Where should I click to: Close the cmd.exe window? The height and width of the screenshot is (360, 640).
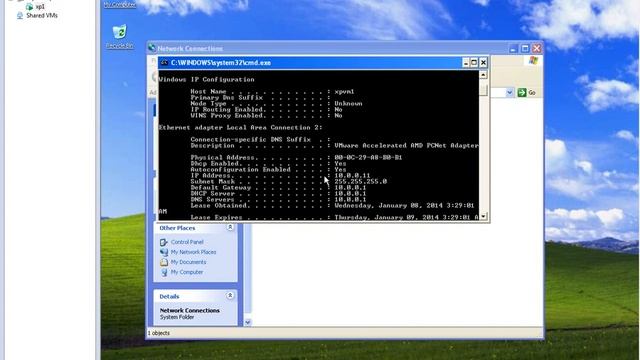(x=483, y=63)
